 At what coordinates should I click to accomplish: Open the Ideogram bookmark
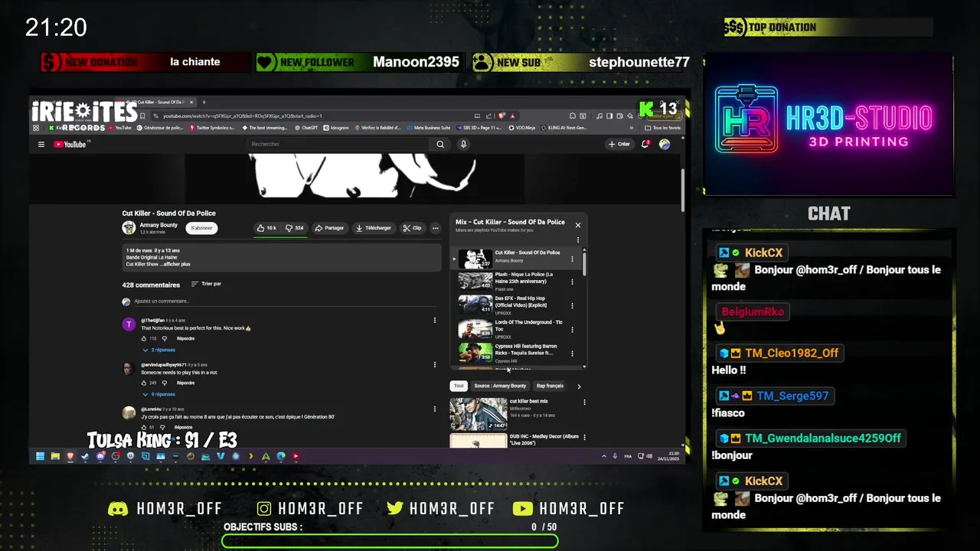click(x=336, y=128)
